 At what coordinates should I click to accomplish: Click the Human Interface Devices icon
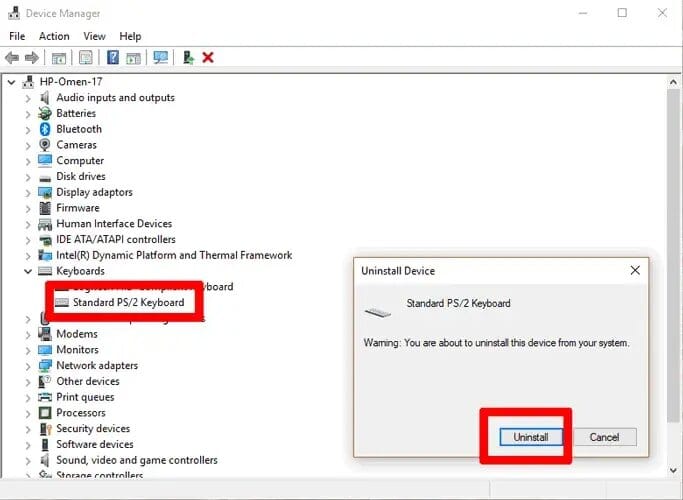tap(45, 224)
